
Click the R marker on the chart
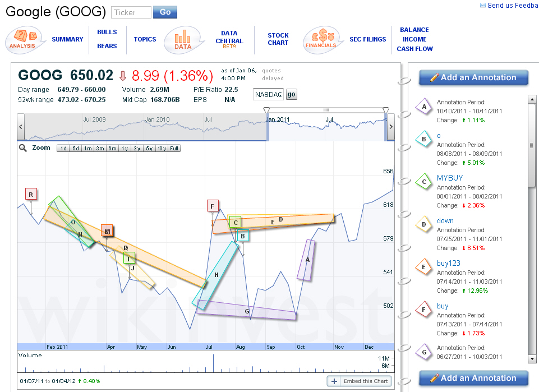click(x=31, y=195)
